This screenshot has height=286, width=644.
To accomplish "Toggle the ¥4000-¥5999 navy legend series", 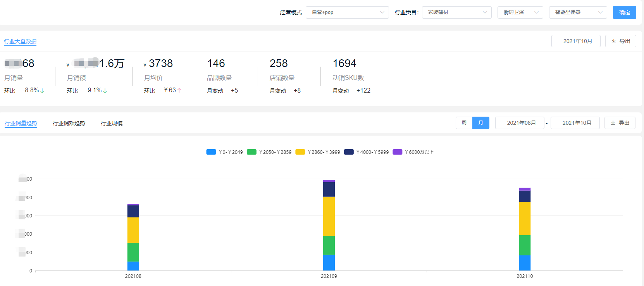I will pos(349,152).
